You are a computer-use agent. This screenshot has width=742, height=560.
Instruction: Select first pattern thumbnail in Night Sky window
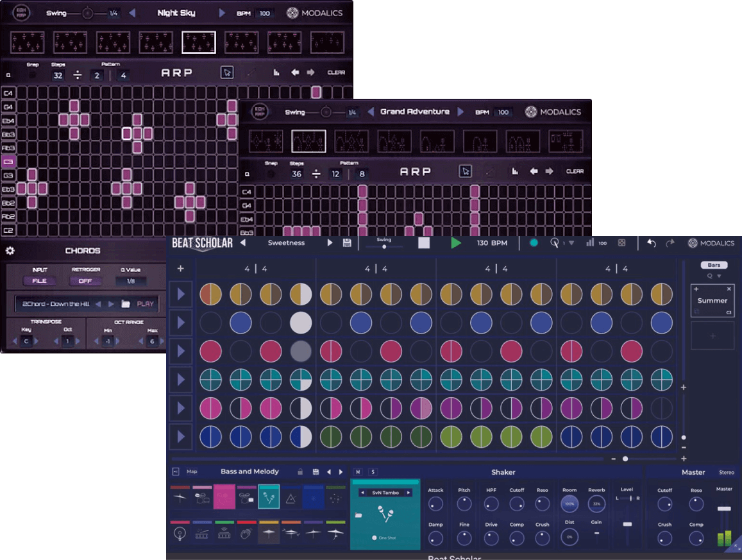point(28,42)
